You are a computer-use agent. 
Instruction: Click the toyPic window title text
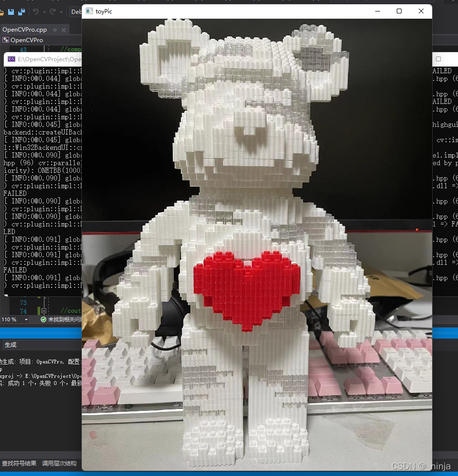104,11
